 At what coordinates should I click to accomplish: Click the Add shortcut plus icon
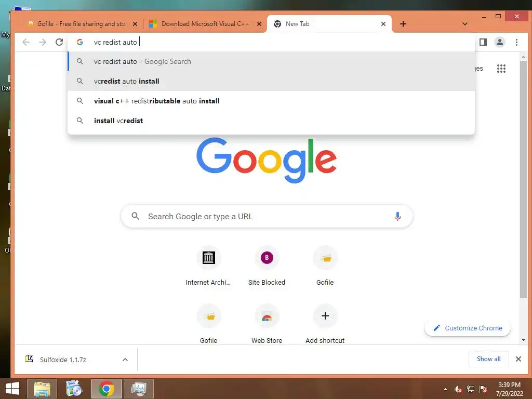[325, 316]
